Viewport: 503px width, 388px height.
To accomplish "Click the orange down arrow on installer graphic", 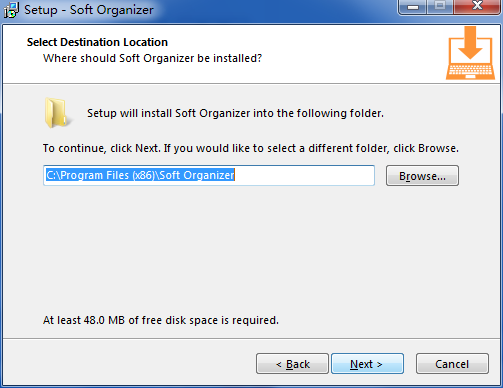I will click(x=470, y=43).
